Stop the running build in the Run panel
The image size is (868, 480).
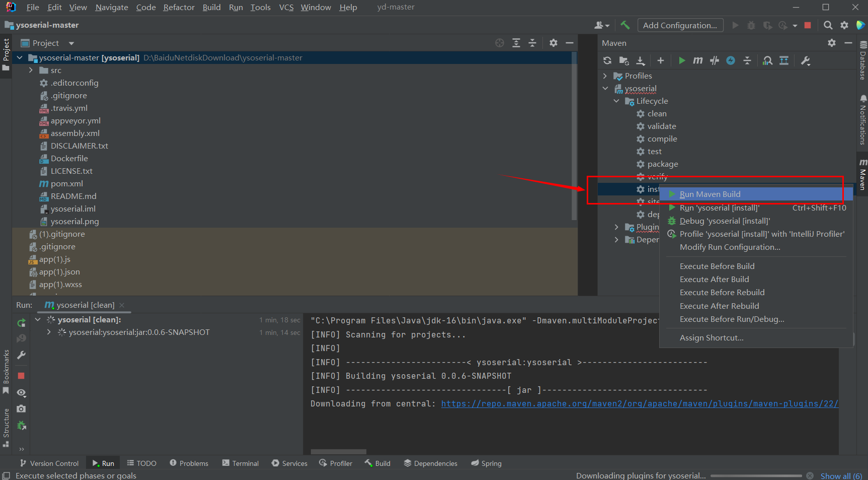pos(21,376)
